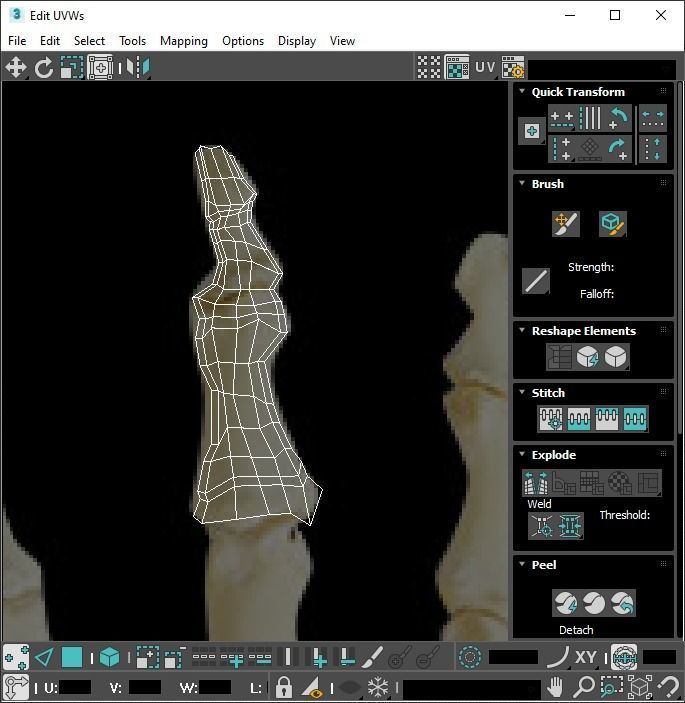
Task: Select the Paint Move brush tool
Action: (x=566, y=223)
